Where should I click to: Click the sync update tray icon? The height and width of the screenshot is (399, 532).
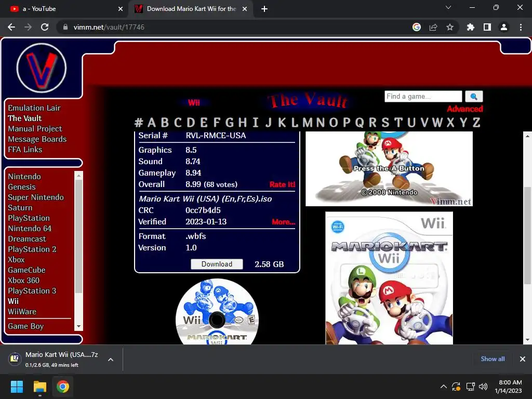pyautogui.click(x=456, y=387)
